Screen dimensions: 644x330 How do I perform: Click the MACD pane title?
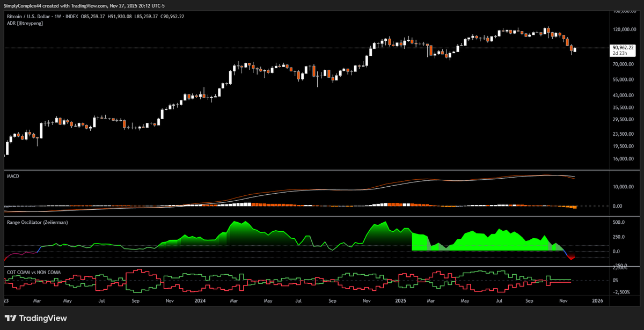[13, 176]
